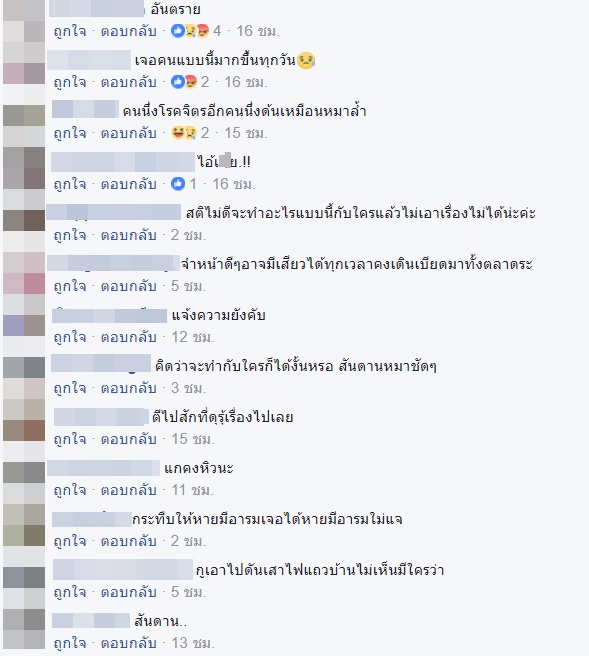The image size is (589, 656).
Task: View laughing reactions on the 15 ชม. comment
Action: pos(184,133)
